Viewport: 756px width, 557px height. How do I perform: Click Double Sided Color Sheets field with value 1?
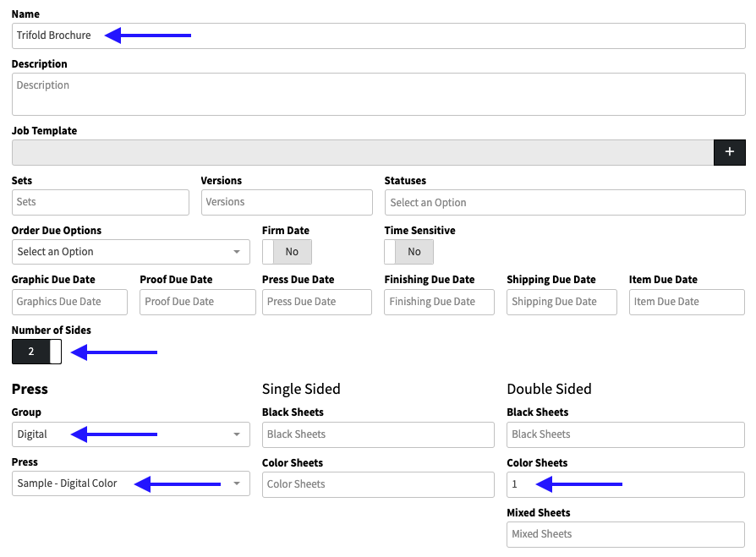point(625,484)
